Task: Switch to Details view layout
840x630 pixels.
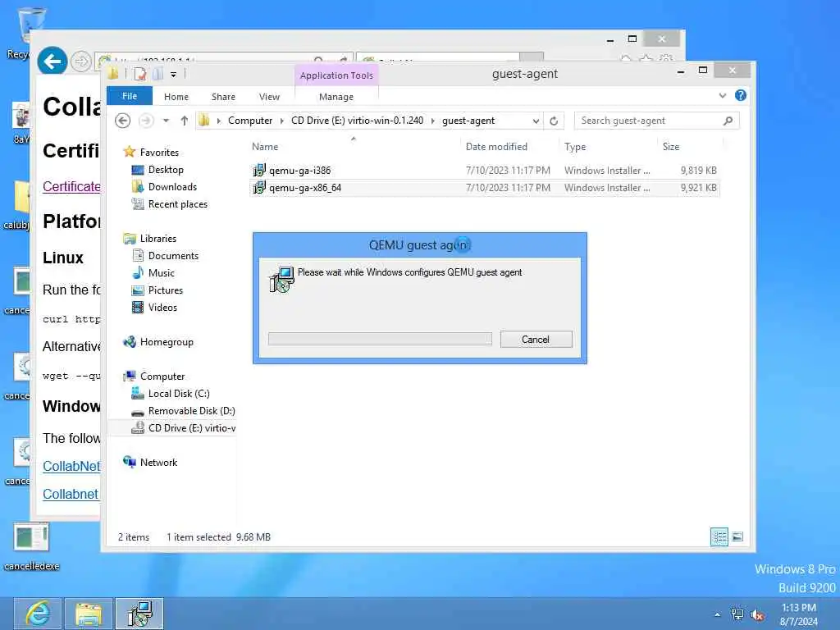Action: 719,536
